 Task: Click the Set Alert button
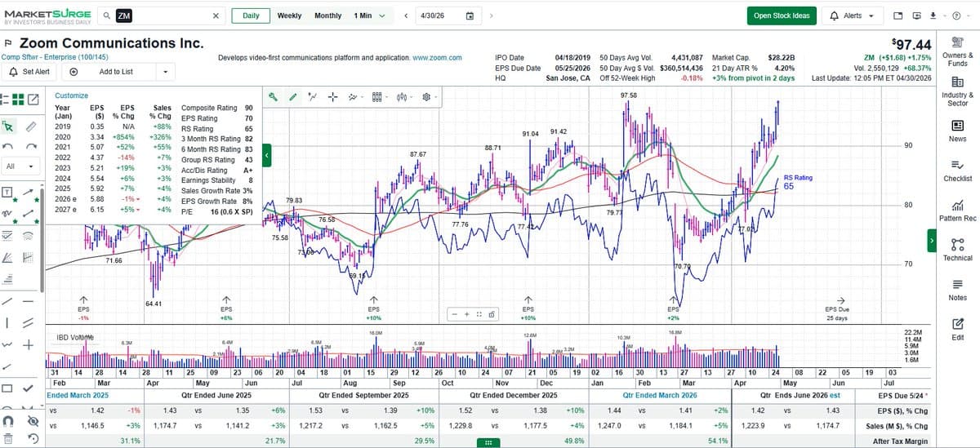(29, 72)
